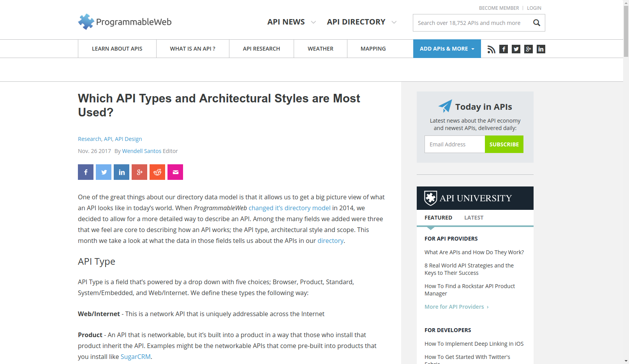Open the API NEWS menu
Viewport: 629px width, 364px height.
pyautogui.click(x=286, y=22)
